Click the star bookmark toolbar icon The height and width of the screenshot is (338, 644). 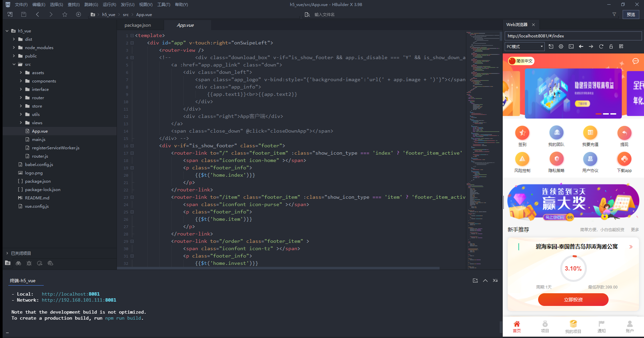pos(65,14)
